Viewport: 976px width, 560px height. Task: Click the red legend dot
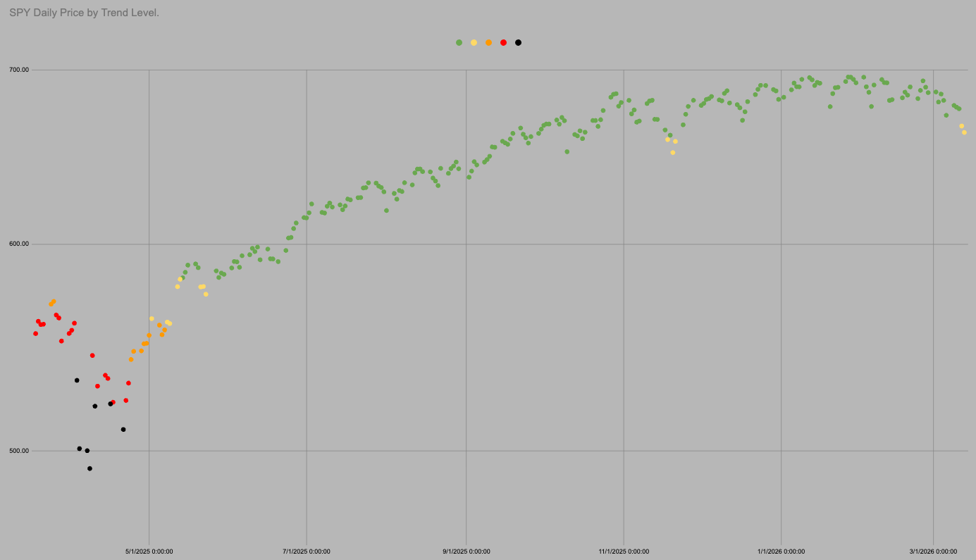503,42
